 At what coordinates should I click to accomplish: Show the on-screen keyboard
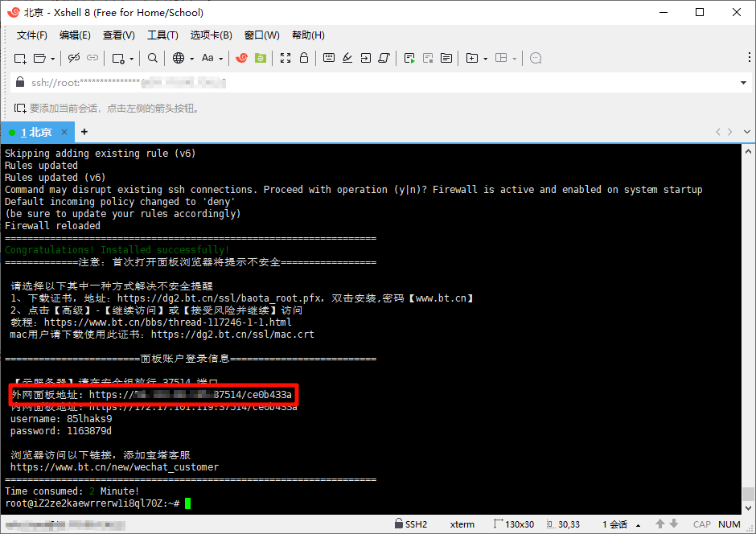330,58
